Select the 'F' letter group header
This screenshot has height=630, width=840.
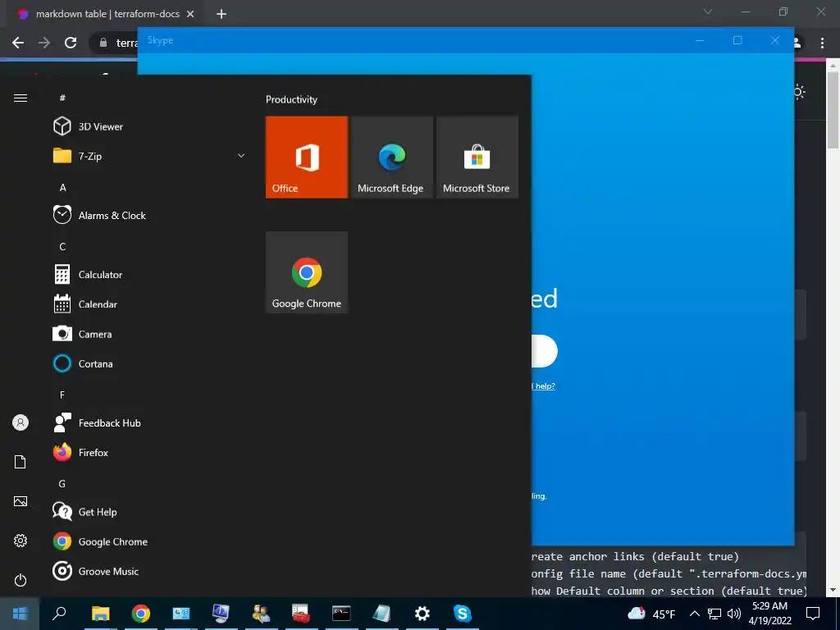tap(62, 395)
